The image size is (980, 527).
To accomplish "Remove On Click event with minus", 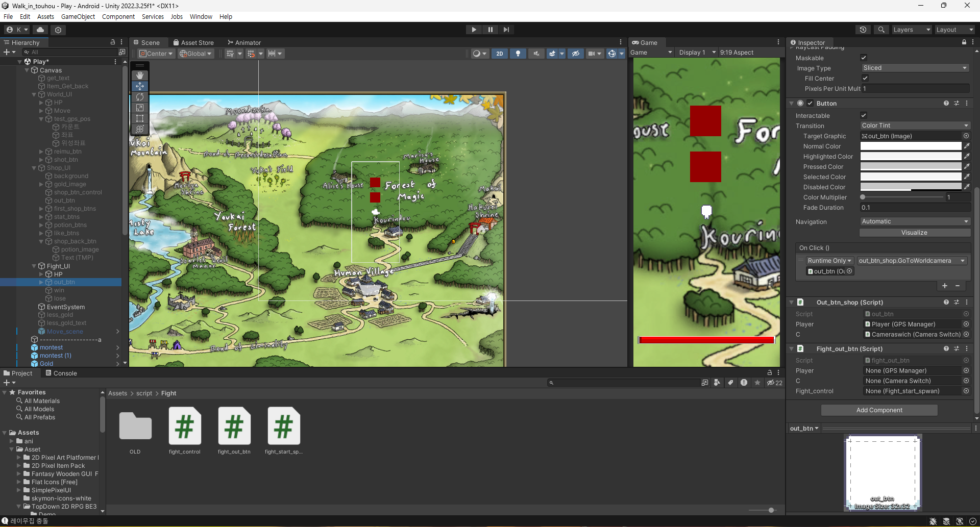I will tap(958, 286).
